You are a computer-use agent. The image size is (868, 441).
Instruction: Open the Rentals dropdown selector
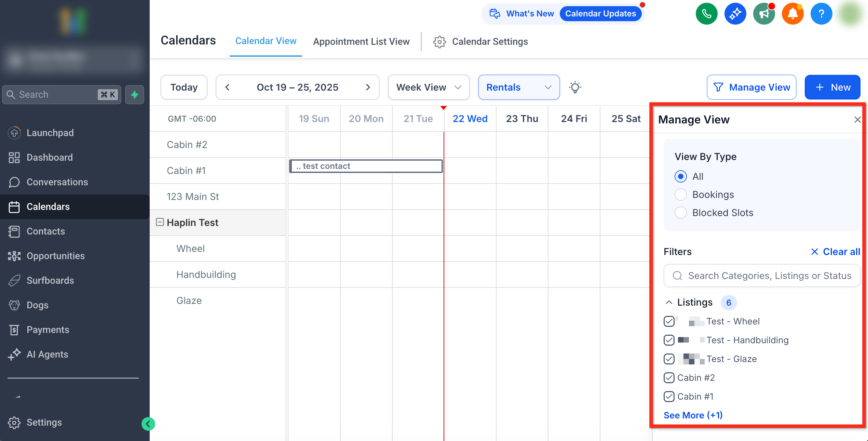coord(518,88)
